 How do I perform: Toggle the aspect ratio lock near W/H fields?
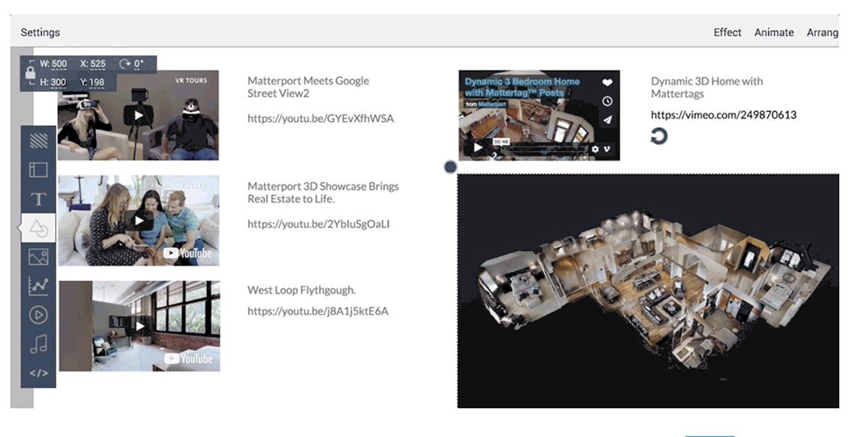[x=29, y=73]
